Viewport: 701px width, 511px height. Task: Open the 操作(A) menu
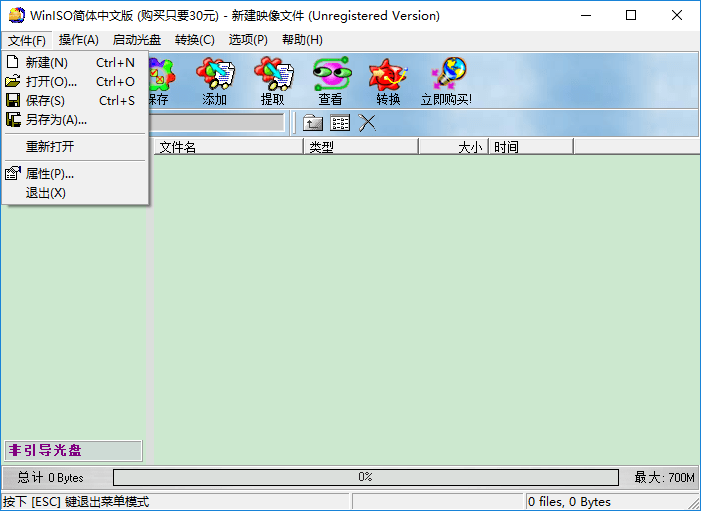coord(79,40)
